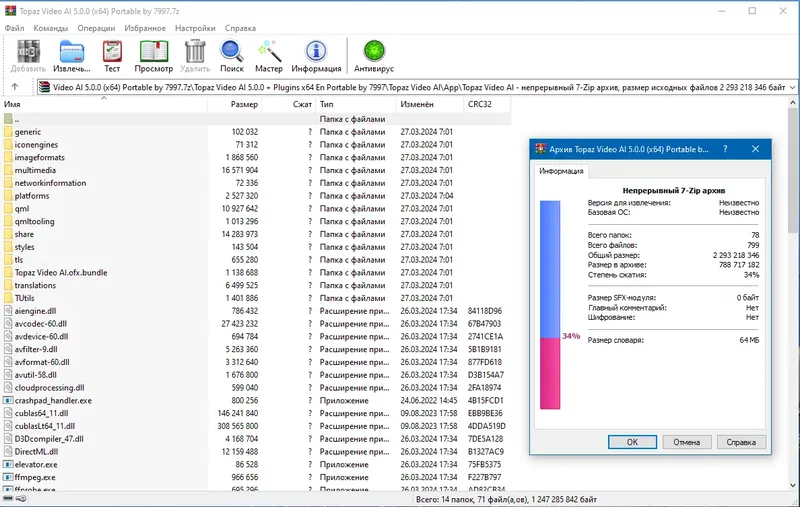The image size is (800, 507).
Task: Click size value 308 565 800
Action: pyautogui.click(x=238, y=426)
